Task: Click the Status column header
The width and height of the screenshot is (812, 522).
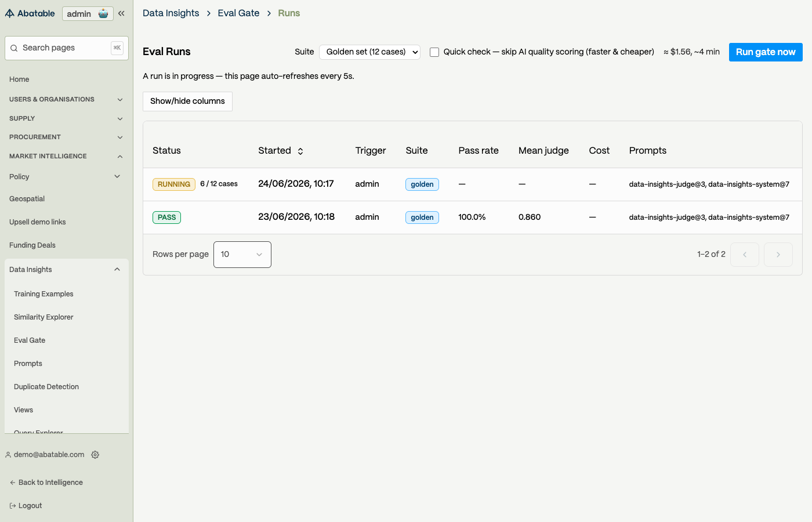Action: pyautogui.click(x=166, y=151)
